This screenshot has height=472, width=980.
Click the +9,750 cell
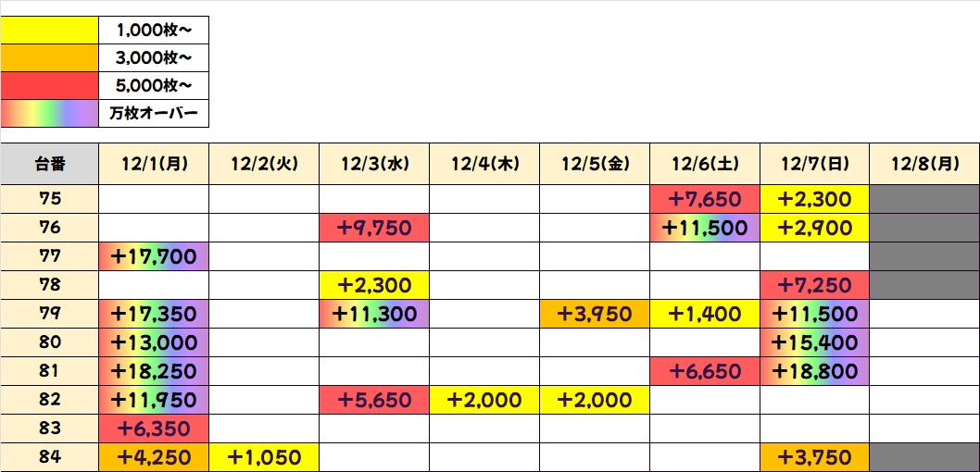tap(374, 228)
